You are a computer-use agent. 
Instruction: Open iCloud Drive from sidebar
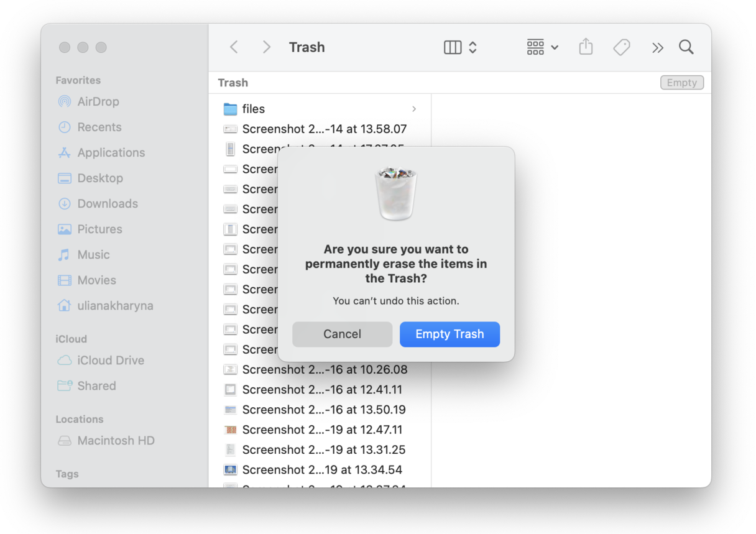point(110,360)
